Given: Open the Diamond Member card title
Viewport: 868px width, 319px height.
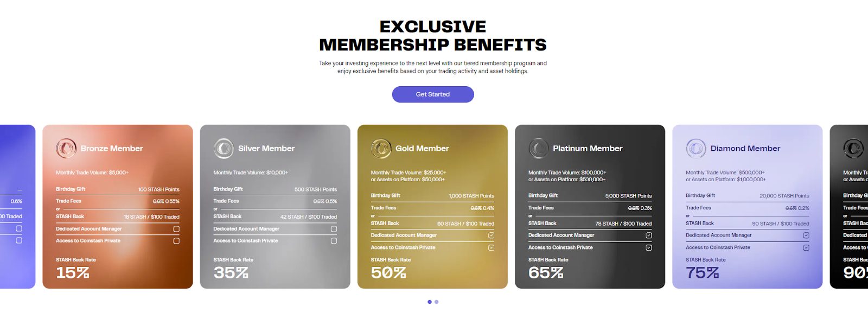Looking at the screenshot, I should pyautogui.click(x=745, y=148).
